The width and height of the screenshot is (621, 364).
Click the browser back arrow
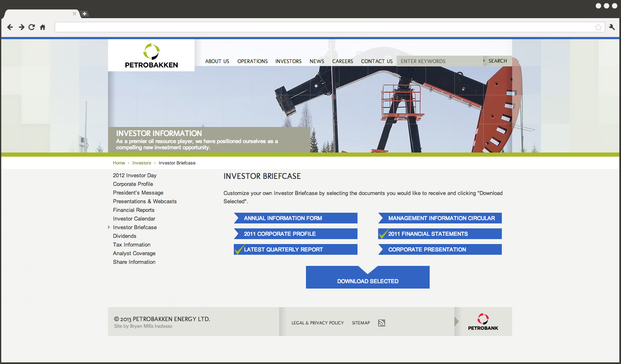pyautogui.click(x=10, y=27)
